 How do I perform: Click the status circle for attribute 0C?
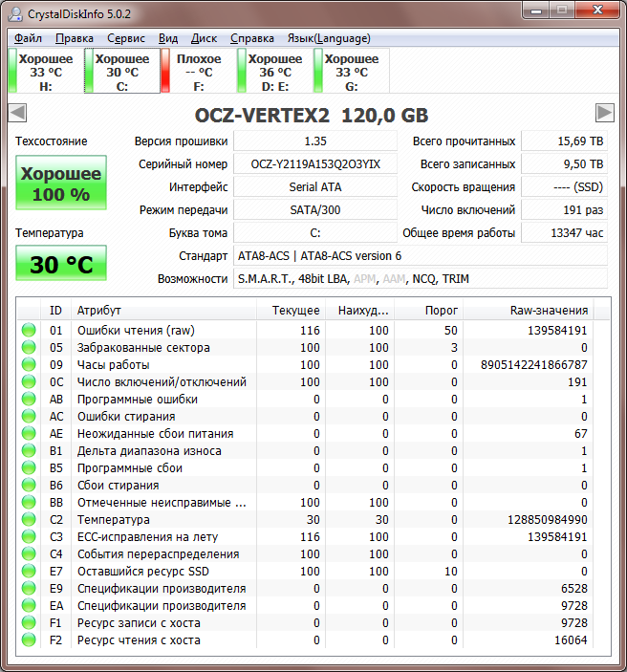click(29, 381)
